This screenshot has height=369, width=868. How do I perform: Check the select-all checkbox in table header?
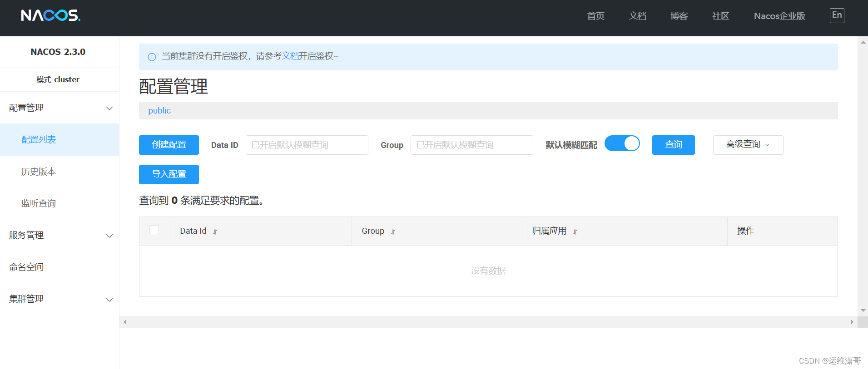tap(154, 230)
